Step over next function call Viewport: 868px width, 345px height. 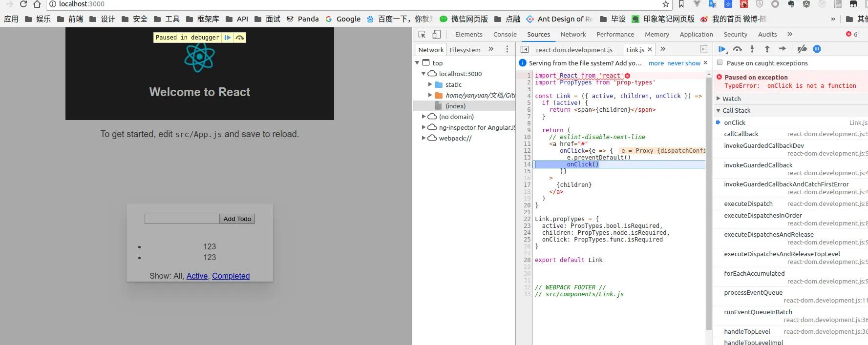(738, 49)
